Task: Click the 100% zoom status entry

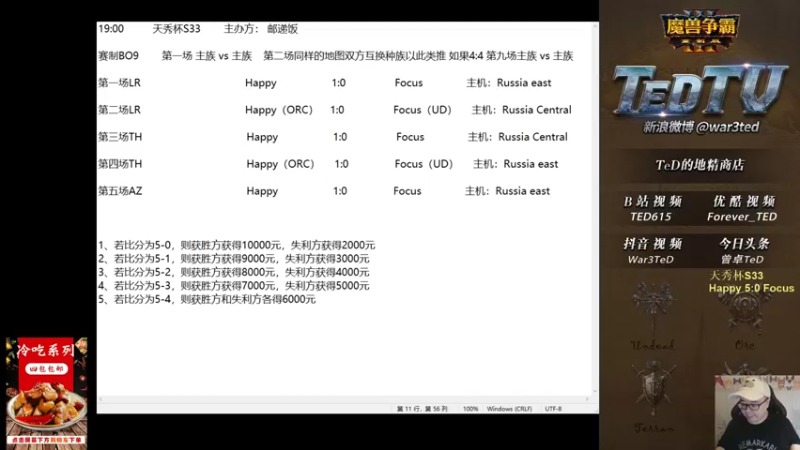Action: pyautogui.click(x=470, y=409)
